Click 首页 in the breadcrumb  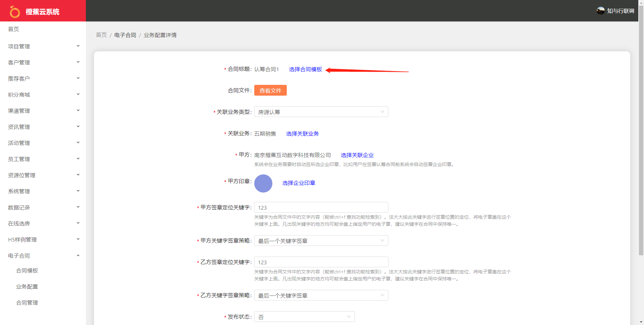coord(101,35)
